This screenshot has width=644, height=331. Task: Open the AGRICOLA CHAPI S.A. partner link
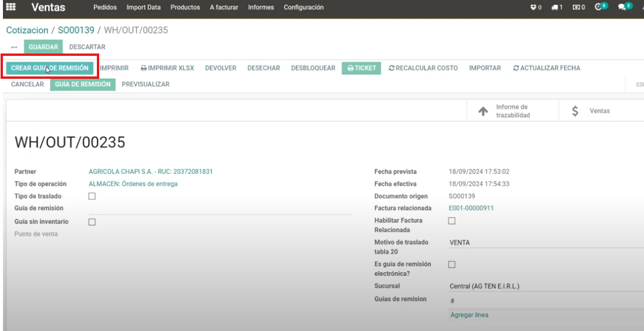150,172
